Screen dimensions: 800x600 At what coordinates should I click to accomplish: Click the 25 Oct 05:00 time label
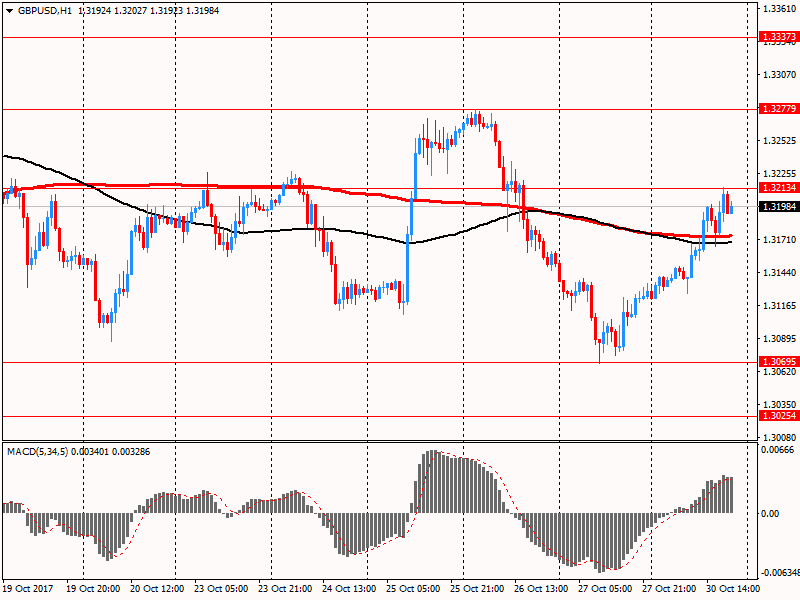pos(413,589)
